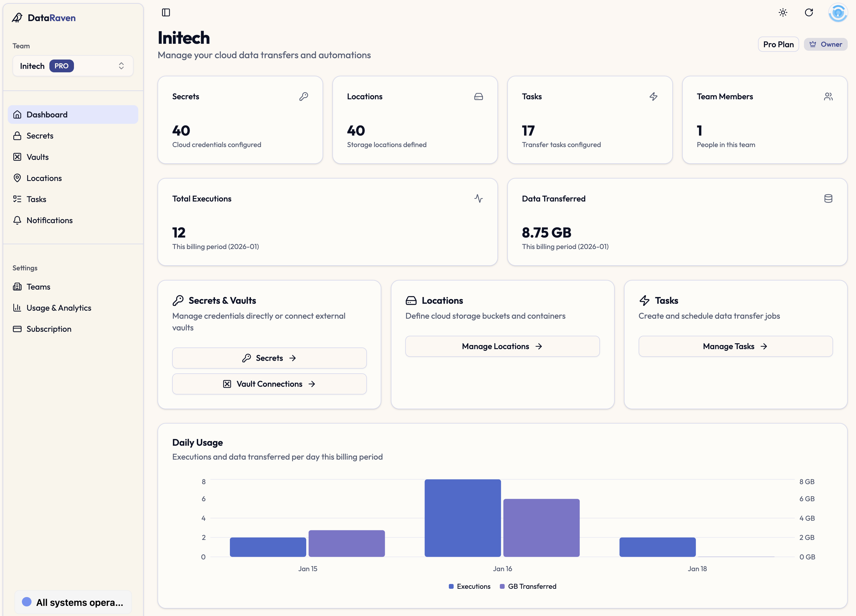Viewport: 856px width, 616px height.
Task: Click the drive icon on Locations card
Action: coord(478,97)
